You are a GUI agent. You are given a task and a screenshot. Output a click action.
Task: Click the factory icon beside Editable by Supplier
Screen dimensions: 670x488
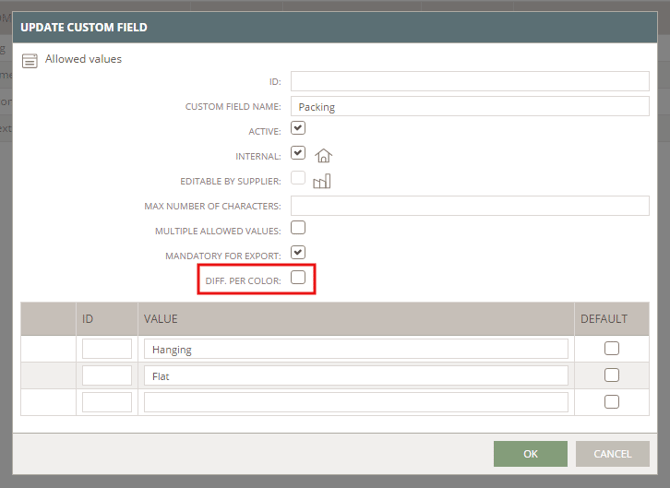pos(321,180)
